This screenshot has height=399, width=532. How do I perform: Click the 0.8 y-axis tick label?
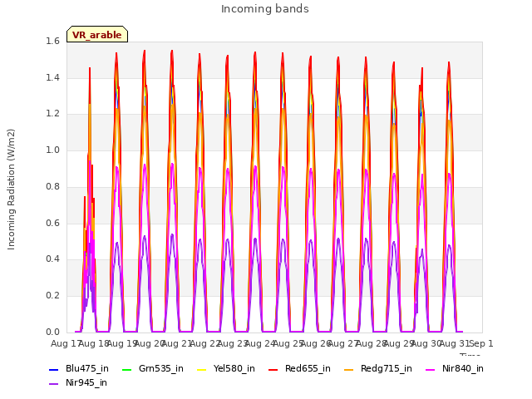[52, 186]
